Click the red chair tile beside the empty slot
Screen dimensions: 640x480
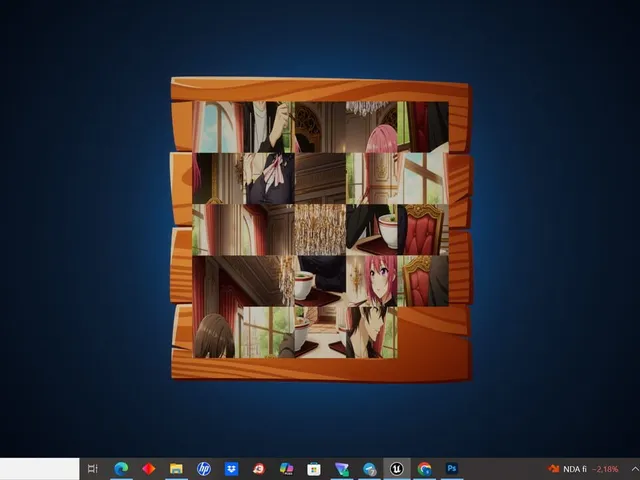pos(423,281)
